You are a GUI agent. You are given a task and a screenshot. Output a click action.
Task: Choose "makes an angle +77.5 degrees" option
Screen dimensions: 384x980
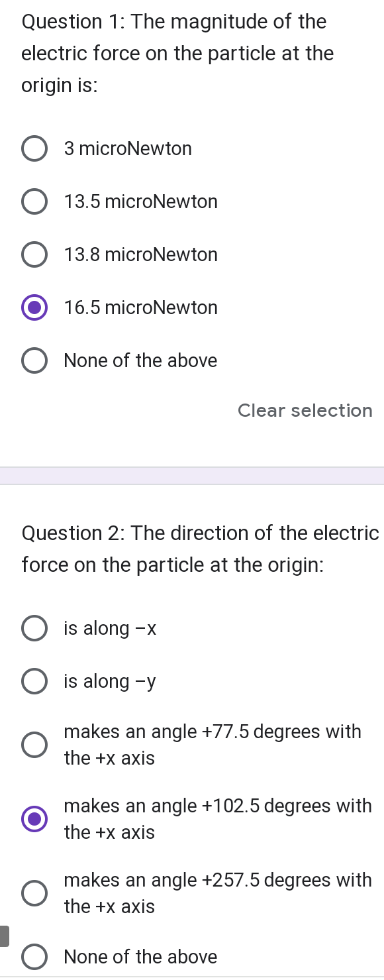[x=34, y=745]
